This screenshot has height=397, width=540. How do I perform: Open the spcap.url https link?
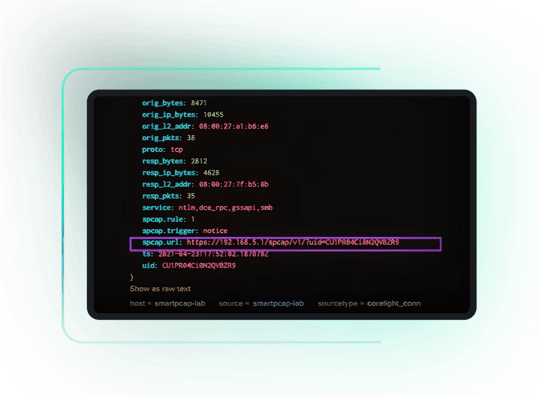click(293, 242)
